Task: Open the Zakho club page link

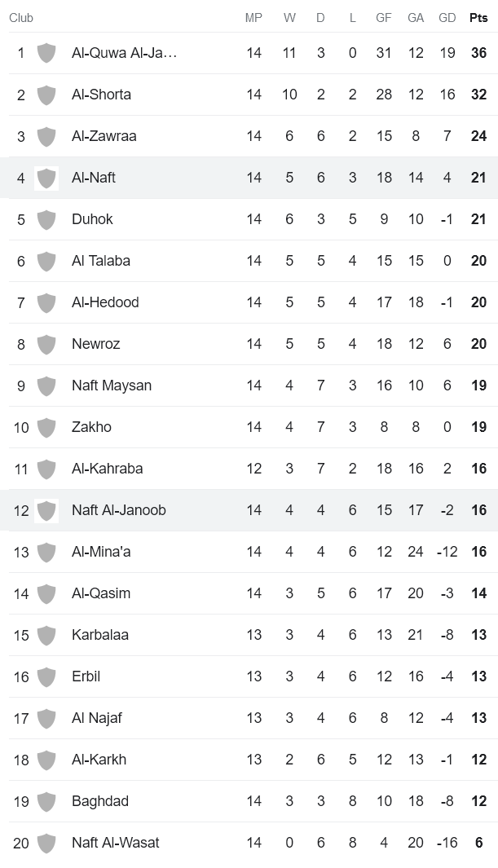Action: (x=91, y=427)
